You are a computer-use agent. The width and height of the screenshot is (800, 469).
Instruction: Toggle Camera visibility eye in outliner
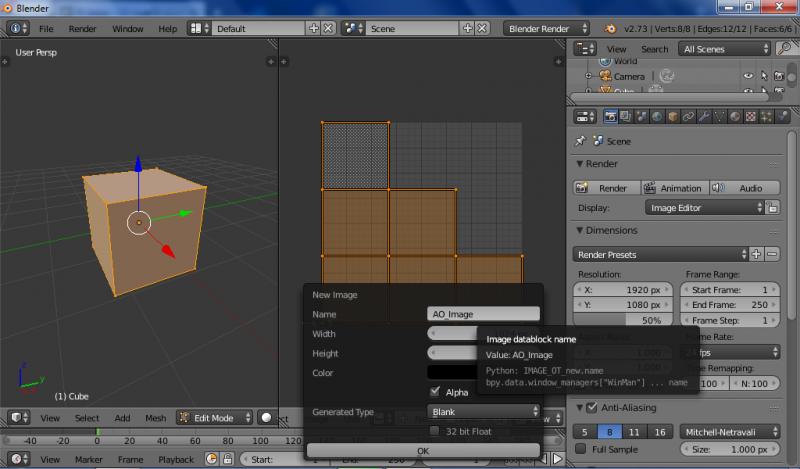[x=747, y=76]
